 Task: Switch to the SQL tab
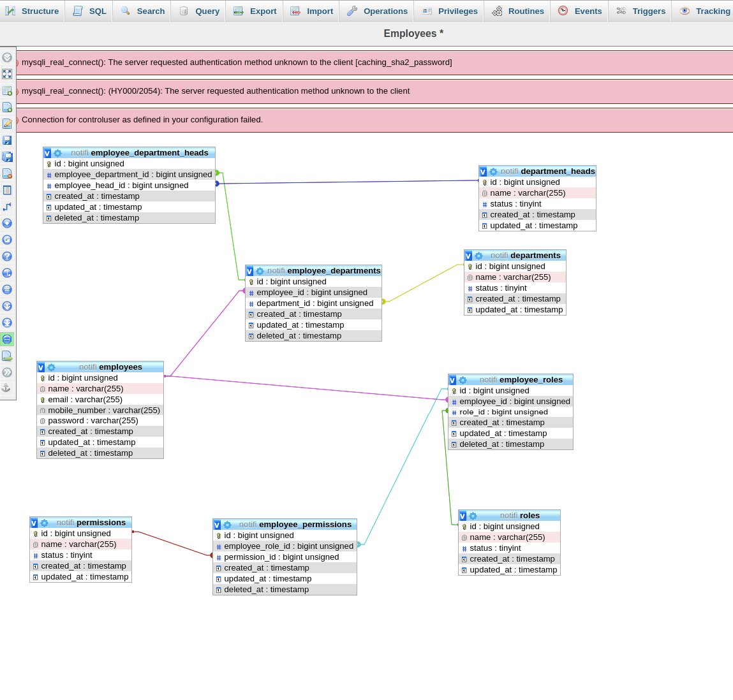tap(89, 11)
